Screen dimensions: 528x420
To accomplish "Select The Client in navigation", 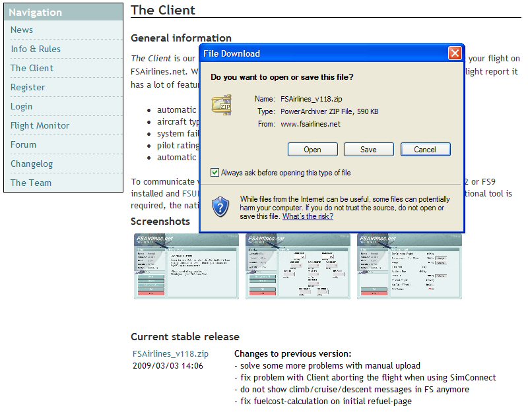I will pos(32,69).
